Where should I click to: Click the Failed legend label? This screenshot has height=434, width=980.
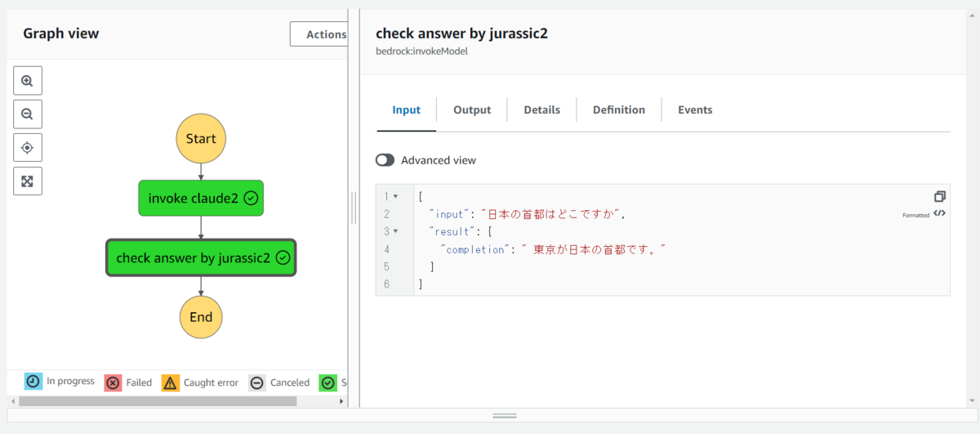point(139,383)
